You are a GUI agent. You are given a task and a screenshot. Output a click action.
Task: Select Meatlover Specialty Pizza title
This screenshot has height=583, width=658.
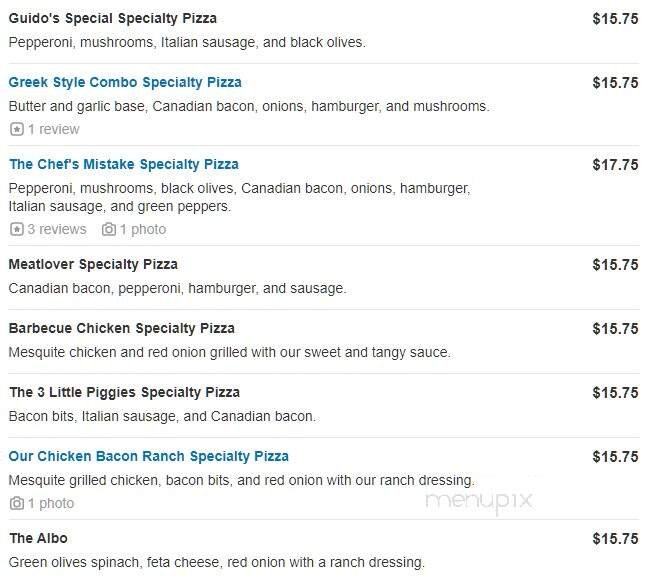coord(93,264)
